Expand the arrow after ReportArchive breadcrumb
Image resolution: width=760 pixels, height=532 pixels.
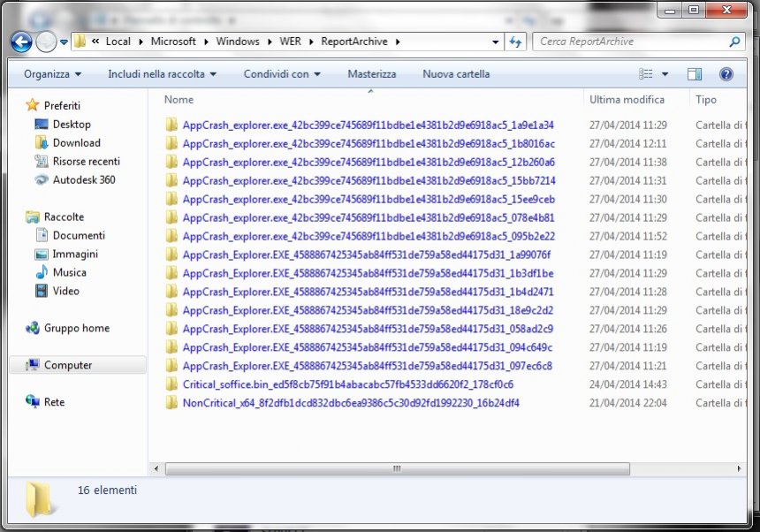tap(398, 42)
